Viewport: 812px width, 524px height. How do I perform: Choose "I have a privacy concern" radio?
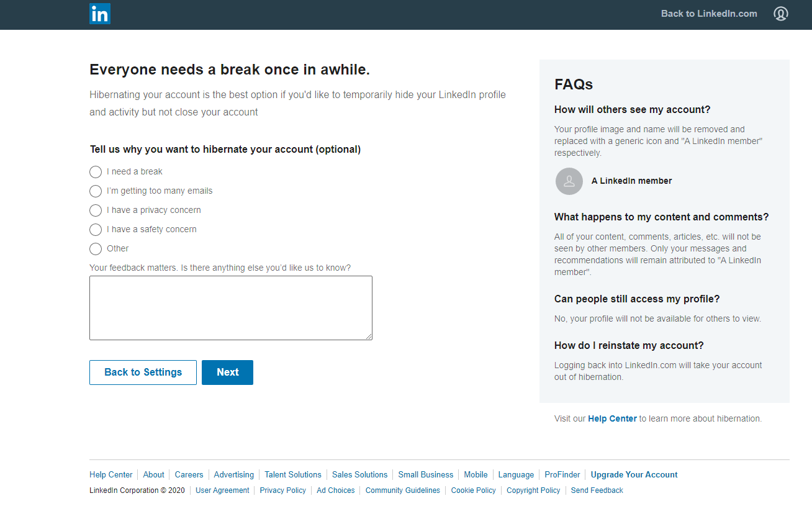pyautogui.click(x=96, y=210)
